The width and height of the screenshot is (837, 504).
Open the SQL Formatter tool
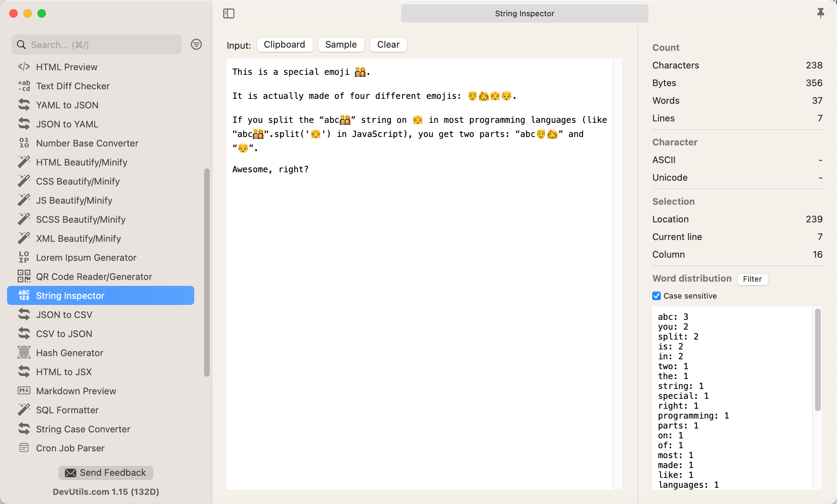coord(67,410)
